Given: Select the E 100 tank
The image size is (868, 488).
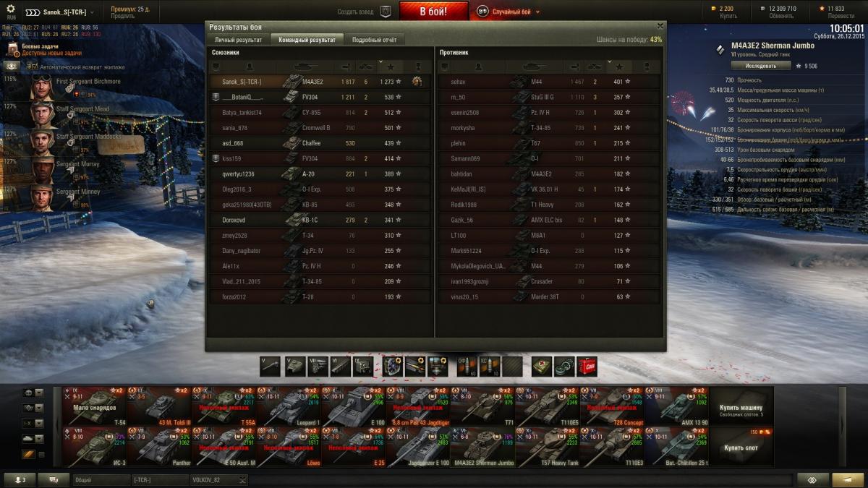Looking at the screenshot, I should 353,406.
